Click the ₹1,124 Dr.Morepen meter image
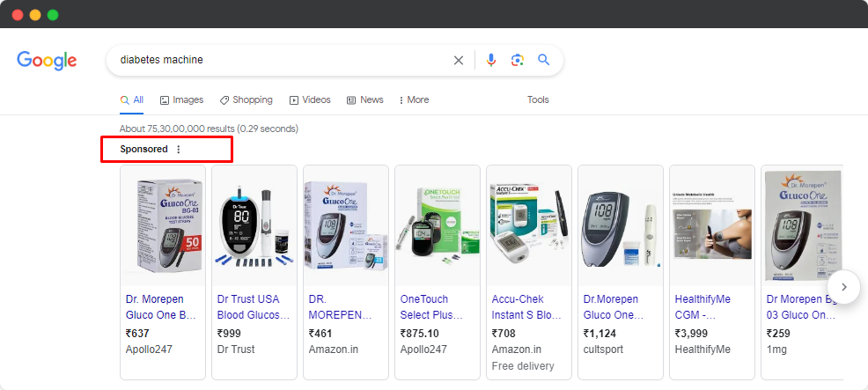This screenshot has width=868, height=390. [x=620, y=225]
